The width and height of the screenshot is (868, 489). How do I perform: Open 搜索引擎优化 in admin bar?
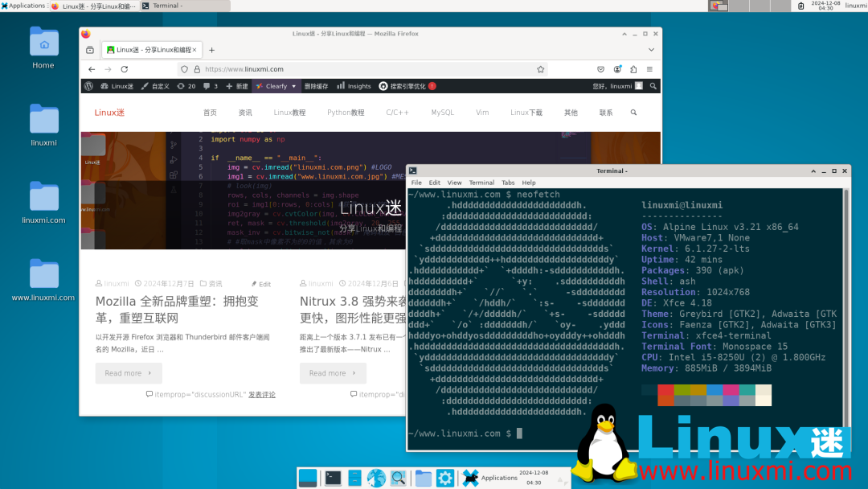407,86
